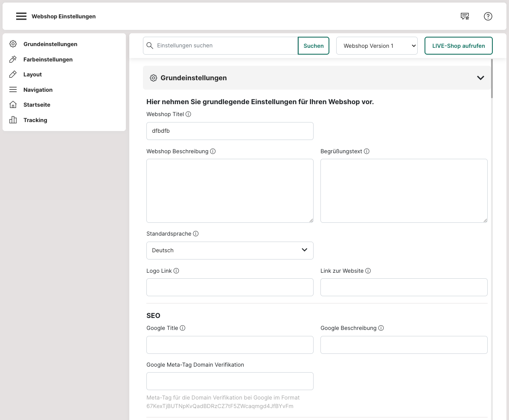The image size is (509, 420).
Task: Open the hamburger menu icon
Action: click(21, 17)
